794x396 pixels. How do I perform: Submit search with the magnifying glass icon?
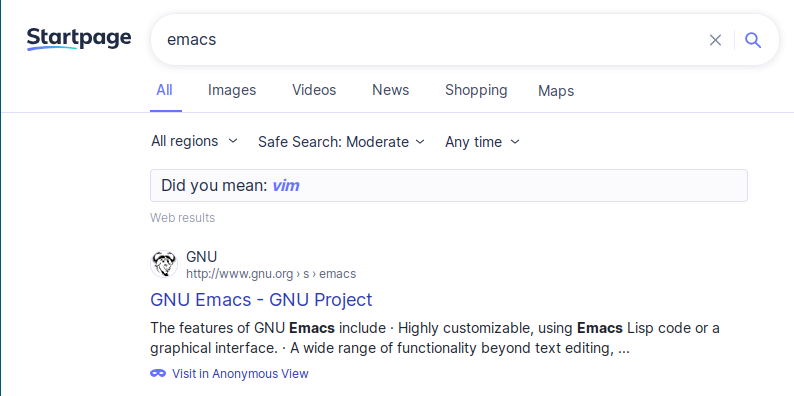[753, 40]
